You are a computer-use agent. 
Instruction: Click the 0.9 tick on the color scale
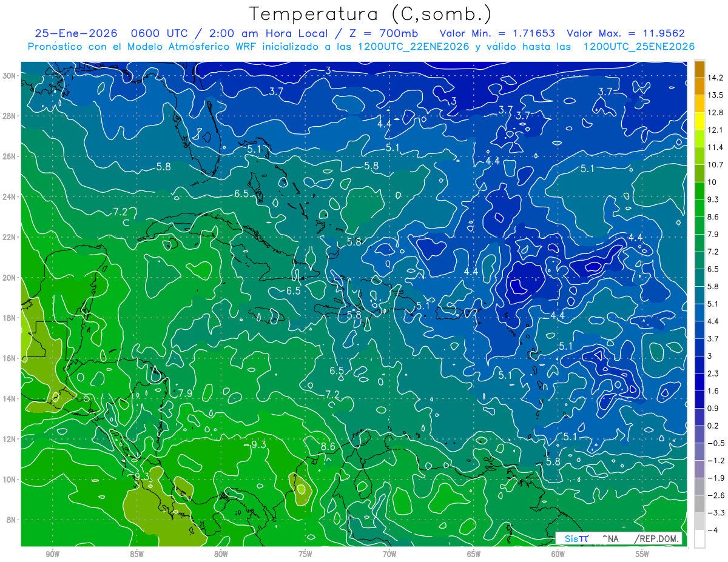[713, 409]
